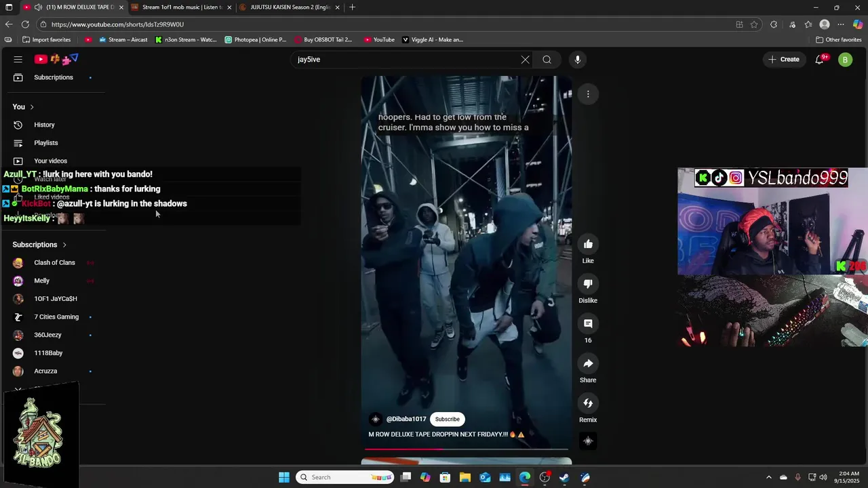Dislike this short
868x488 pixels.
coord(588,284)
